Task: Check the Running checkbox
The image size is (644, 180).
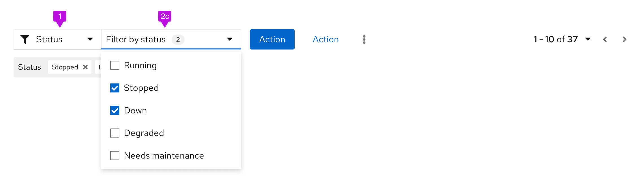Action: [115, 65]
